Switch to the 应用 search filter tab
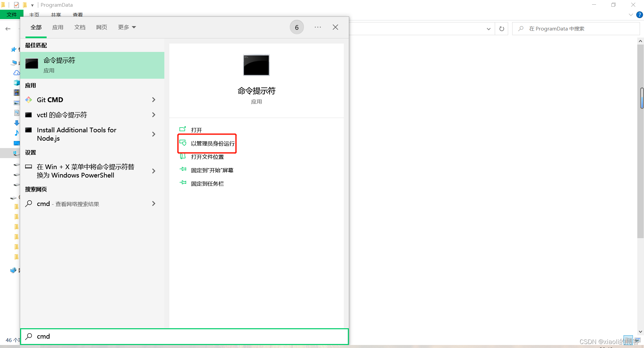 pos(58,27)
